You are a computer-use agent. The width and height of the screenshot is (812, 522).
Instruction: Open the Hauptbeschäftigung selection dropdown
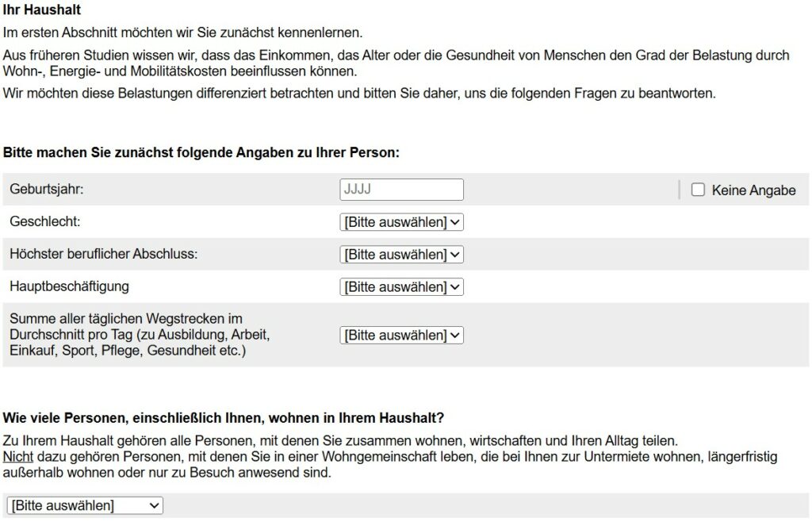[x=401, y=286]
